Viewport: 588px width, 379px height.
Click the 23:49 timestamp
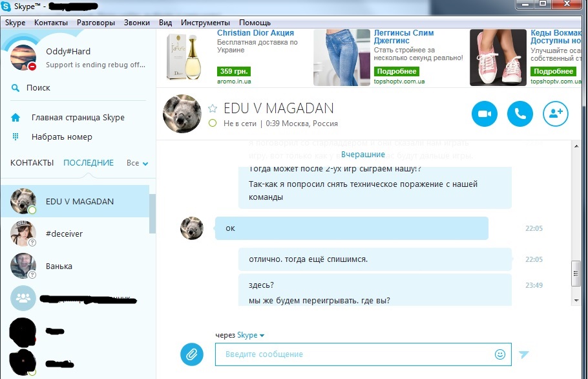[534, 285]
